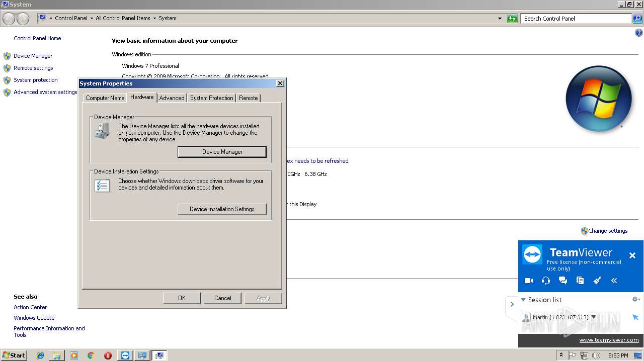Click the clock showing 8:53 PM

tap(618, 355)
